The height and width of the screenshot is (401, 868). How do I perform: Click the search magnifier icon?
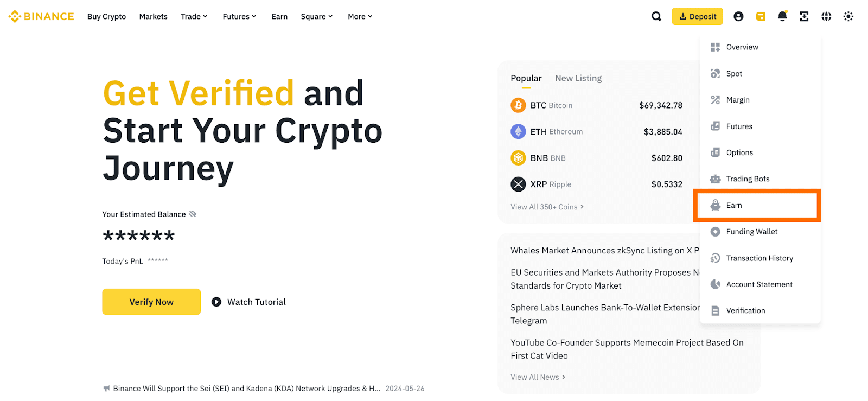[x=656, y=16]
